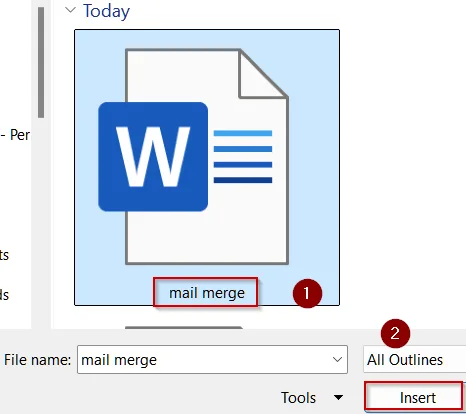Open the File name dropdown arrow
The image size is (466, 414).
pyautogui.click(x=337, y=360)
